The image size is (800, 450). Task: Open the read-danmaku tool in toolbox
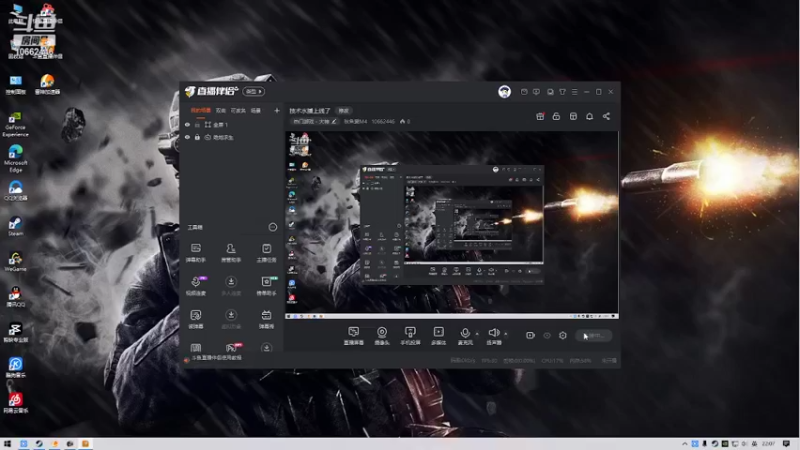coord(195,319)
